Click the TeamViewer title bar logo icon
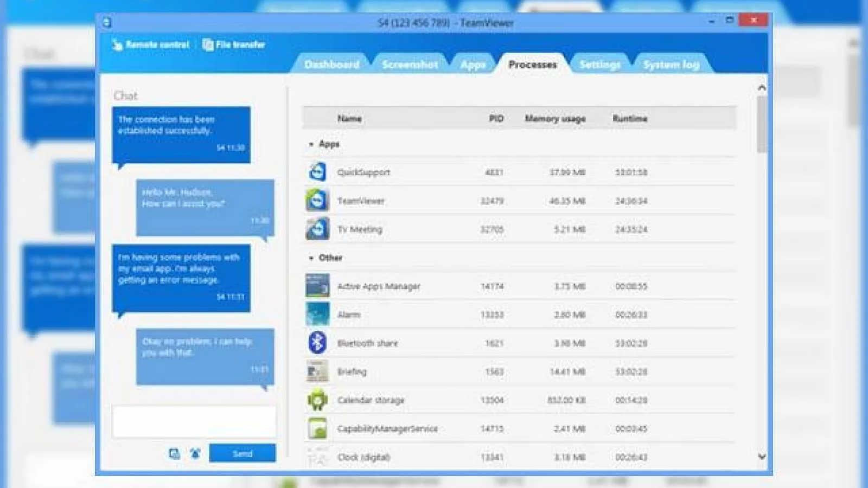 pyautogui.click(x=107, y=22)
